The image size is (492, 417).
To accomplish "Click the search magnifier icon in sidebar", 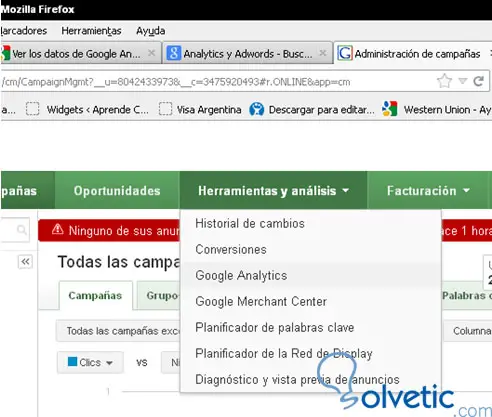I will [x=22, y=230].
